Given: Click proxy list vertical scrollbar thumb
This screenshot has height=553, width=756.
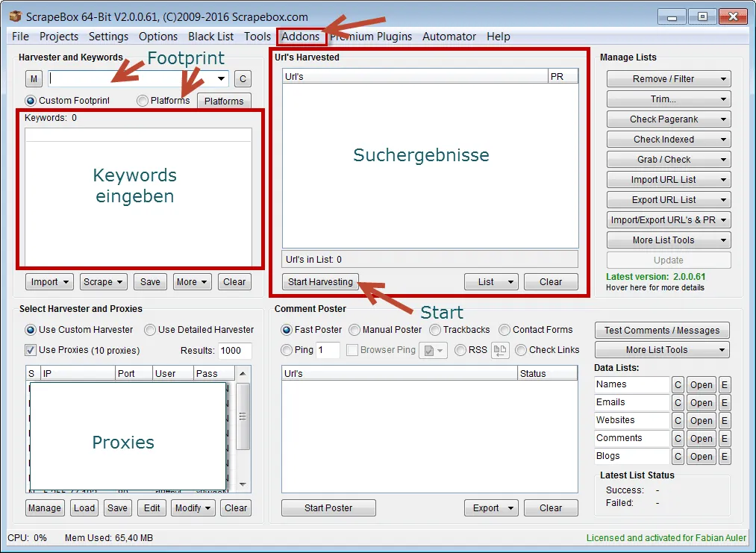Looking at the screenshot, I should coord(243,416).
